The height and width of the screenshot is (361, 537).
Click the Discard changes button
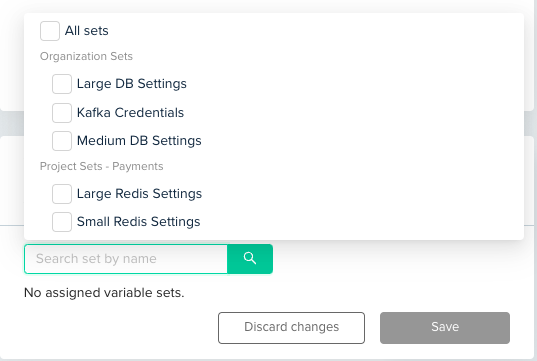point(291,328)
